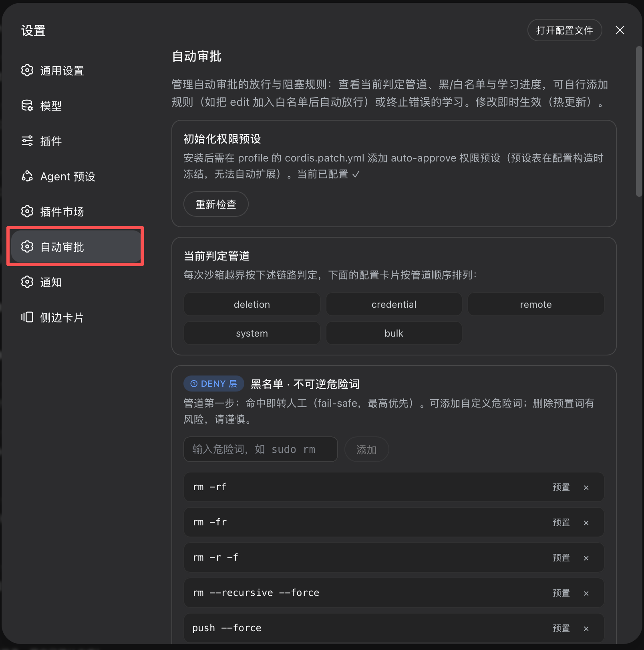644x650 pixels.
Task: Click the credential pipeline chip
Action: pos(394,305)
